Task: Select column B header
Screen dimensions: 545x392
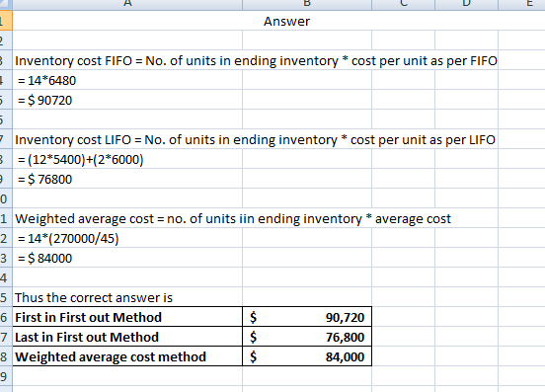Action: 307,4
